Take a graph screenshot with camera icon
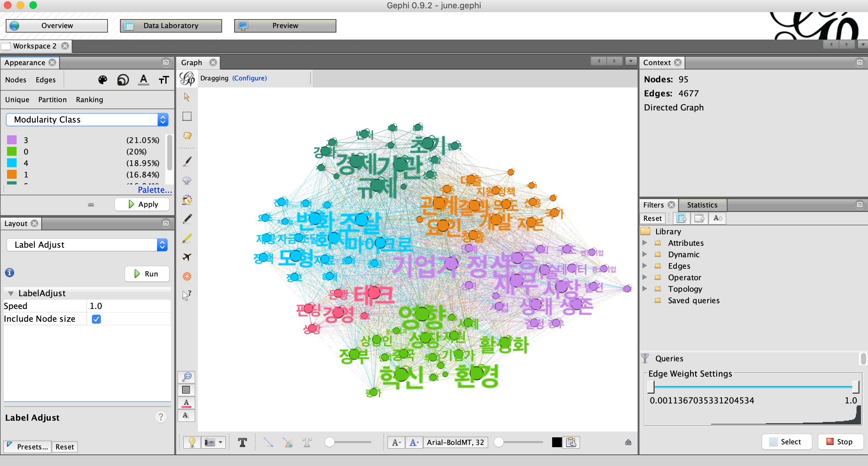The height and width of the screenshot is (466, 868). (x=210, y=442)
